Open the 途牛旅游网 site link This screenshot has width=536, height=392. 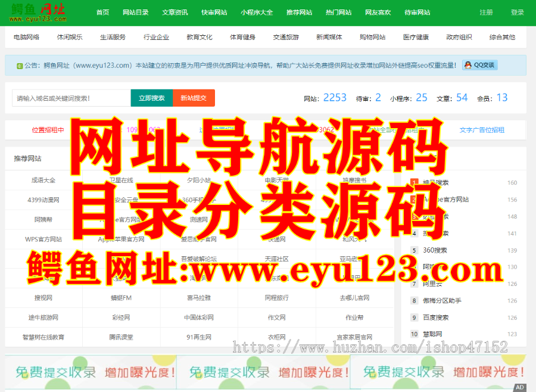click(x=43, y=318)
